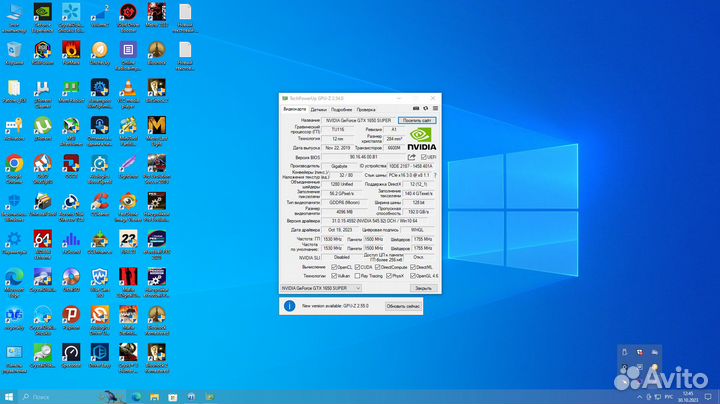Click the NVIDIA logo in GPU-Z
Image resolution: width=720 pixels, height=404 pixels.
(x=421, y=138)
